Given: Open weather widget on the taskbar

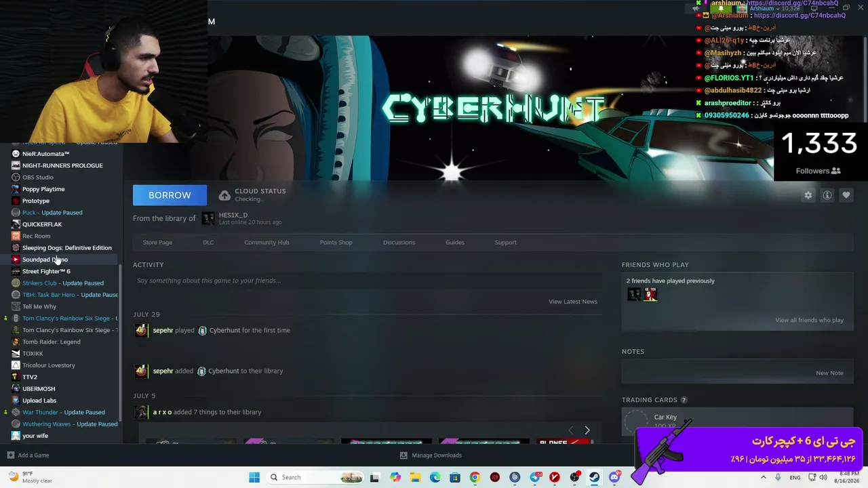Looking at the screenshot, I should [31, 477].
